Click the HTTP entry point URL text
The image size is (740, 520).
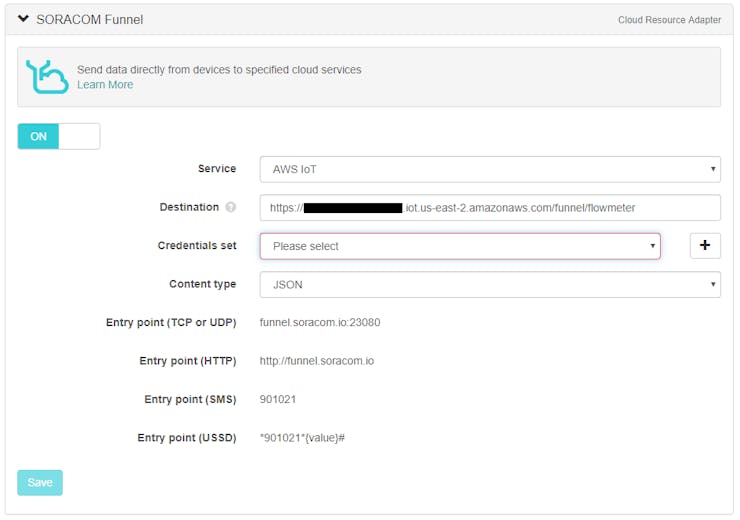point(316,361)
